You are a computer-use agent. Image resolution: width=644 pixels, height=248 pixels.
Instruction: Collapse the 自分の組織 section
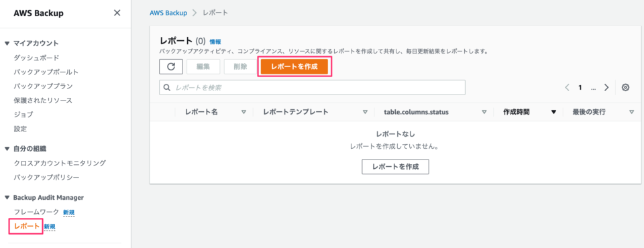point(7,149)
